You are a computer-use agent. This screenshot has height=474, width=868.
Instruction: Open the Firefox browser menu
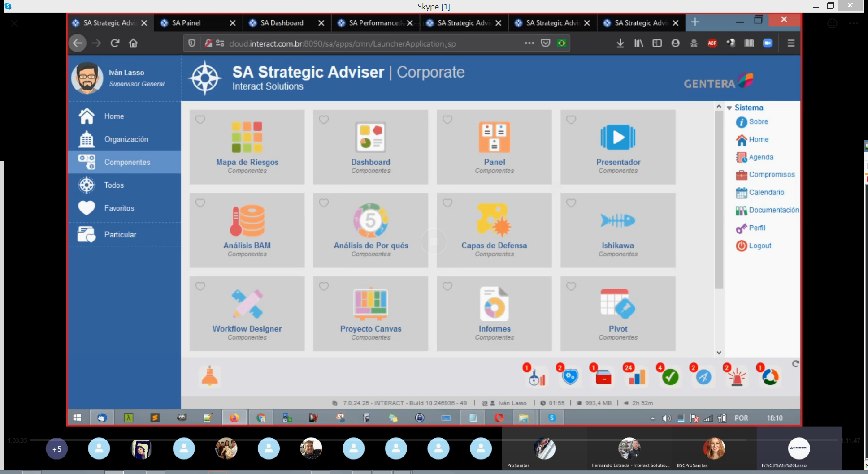791,43
